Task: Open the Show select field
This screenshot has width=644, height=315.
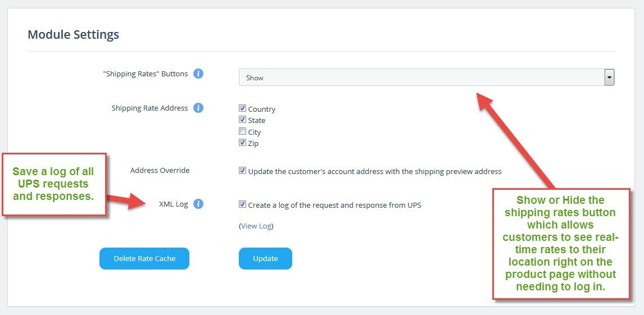Action: click(427, 77)
